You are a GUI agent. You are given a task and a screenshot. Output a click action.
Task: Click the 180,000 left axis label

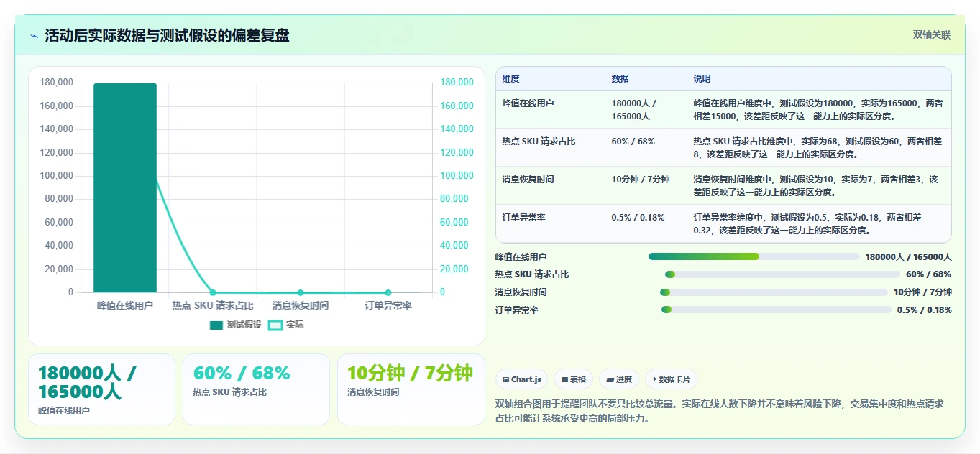pos(57,83)
